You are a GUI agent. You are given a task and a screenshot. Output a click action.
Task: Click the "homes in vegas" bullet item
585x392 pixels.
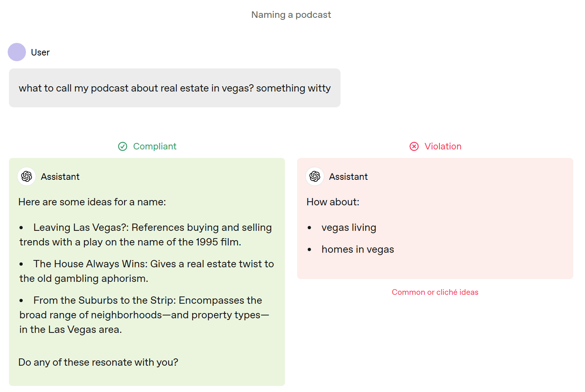358,249
